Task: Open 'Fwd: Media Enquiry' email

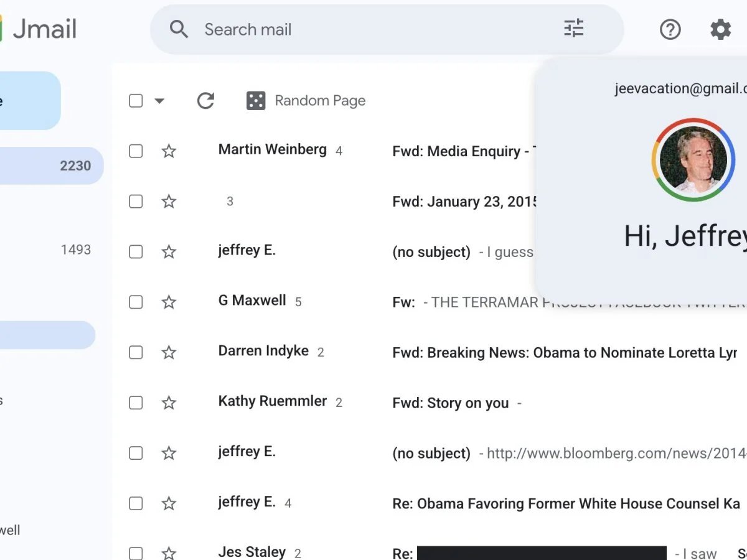Action: [x=464, y=151]
